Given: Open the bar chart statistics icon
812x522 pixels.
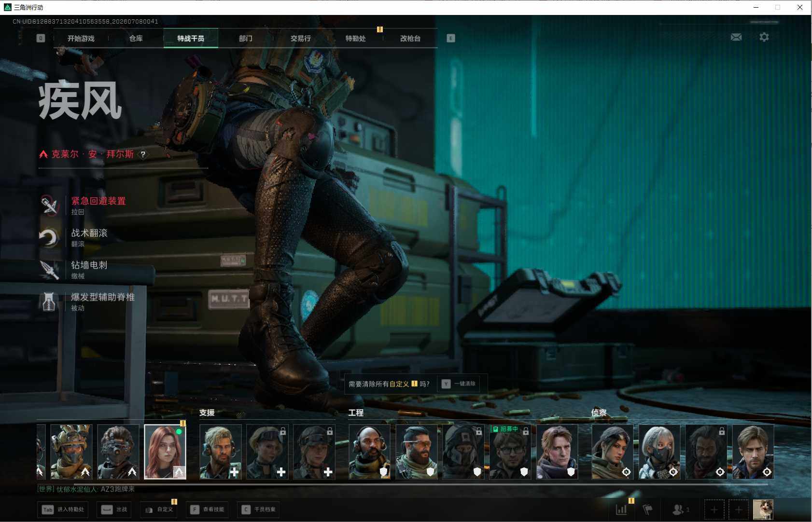Looking at the screenshot, I should pyautogui.click(x=622, y=509).
